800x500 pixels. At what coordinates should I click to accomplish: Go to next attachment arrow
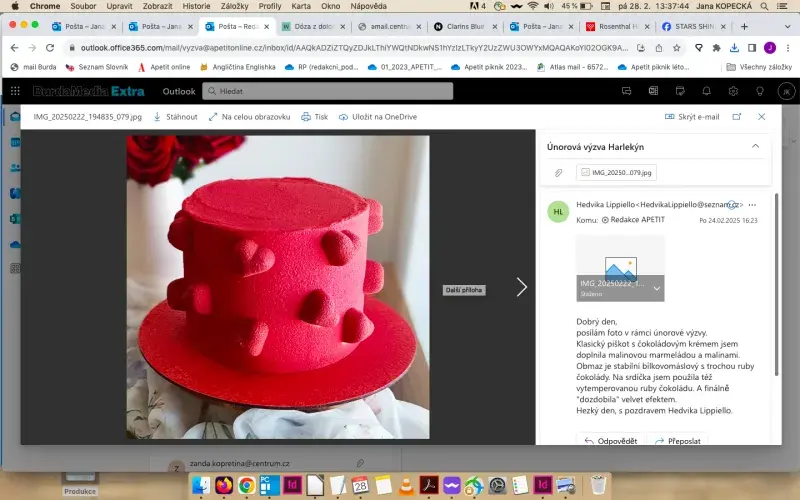click(521, 287)
